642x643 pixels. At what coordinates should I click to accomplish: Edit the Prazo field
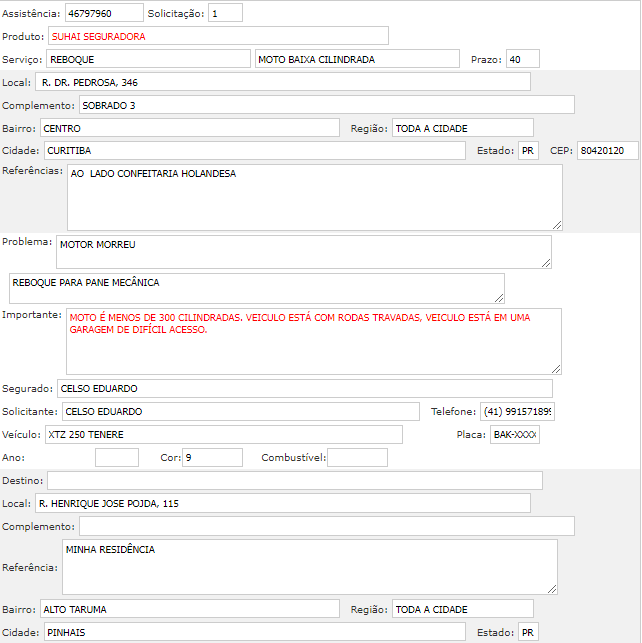click(522, 59)
